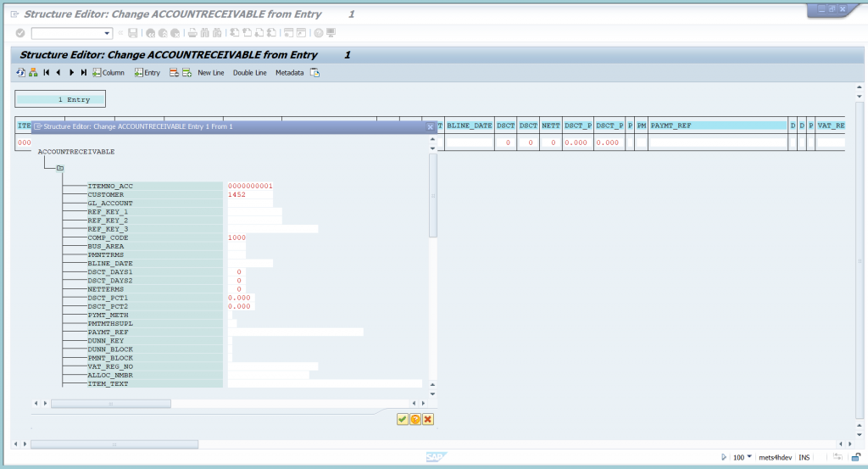
Task: Click 'mets4hdev' in status bar
Action: (x=775, y=457)
